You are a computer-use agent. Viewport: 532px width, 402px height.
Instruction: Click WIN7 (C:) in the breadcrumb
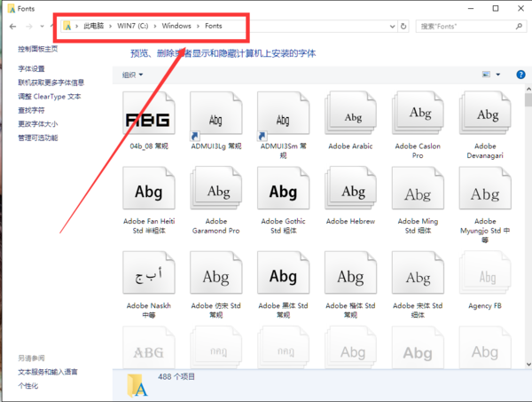[133, 26]
